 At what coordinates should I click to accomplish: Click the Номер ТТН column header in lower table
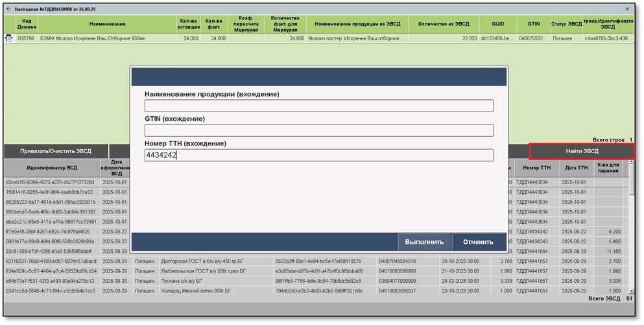pos(536,168)
